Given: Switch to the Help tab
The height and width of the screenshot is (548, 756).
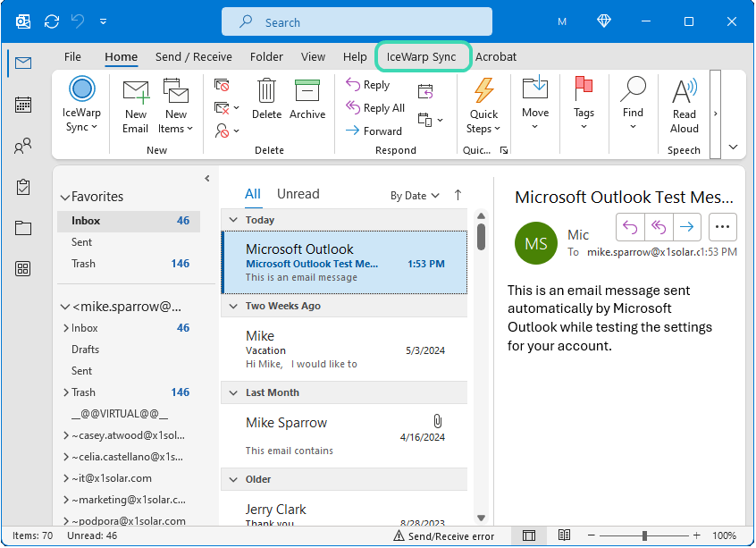Looking at the screenshot, I should click(x=355, y=57).
